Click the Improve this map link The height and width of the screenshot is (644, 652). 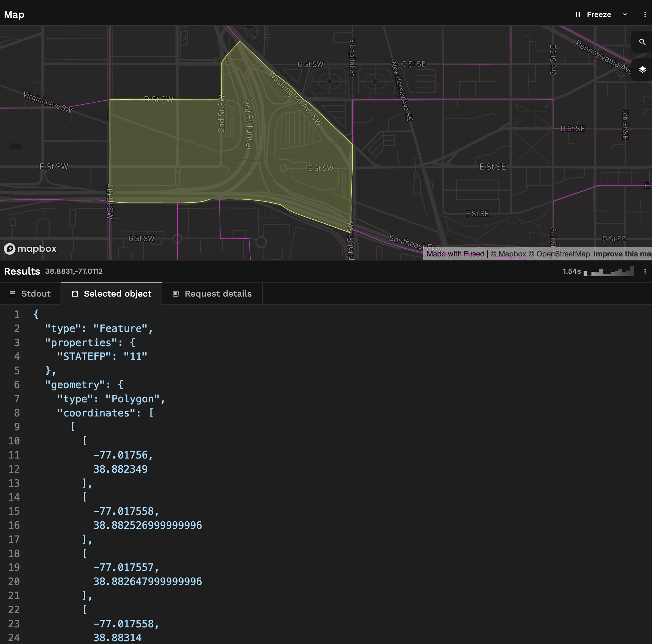tap(622, 254)
